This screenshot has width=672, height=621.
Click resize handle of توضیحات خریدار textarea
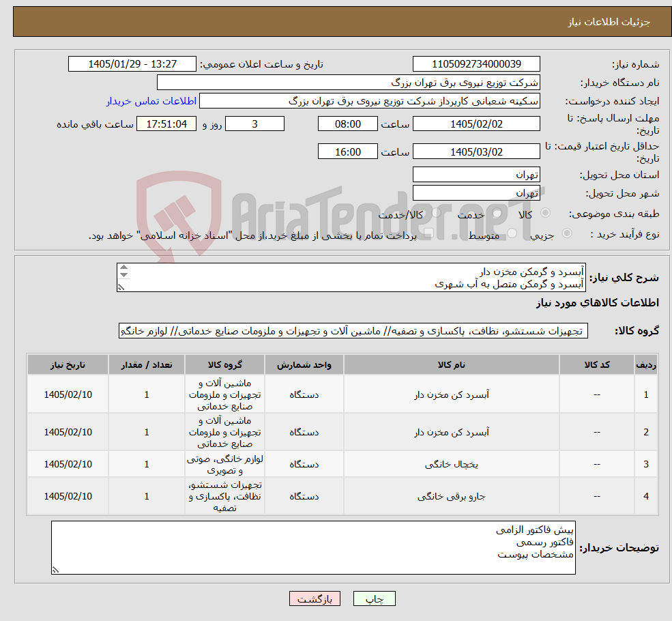pos(55,570)
